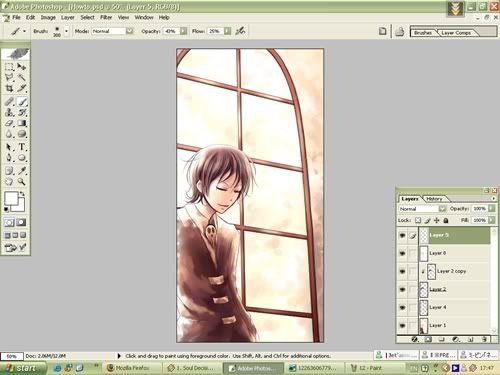Screen dimensions: 500x375
Task: Toggle visibility of Layer 4
Action: coord(402,307)
